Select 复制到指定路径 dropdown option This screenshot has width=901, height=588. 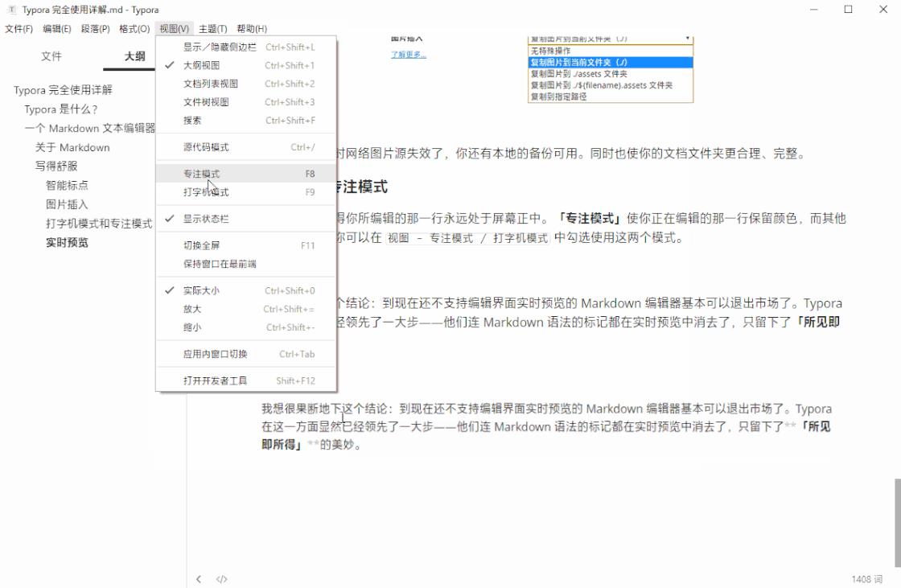(611, 97)
